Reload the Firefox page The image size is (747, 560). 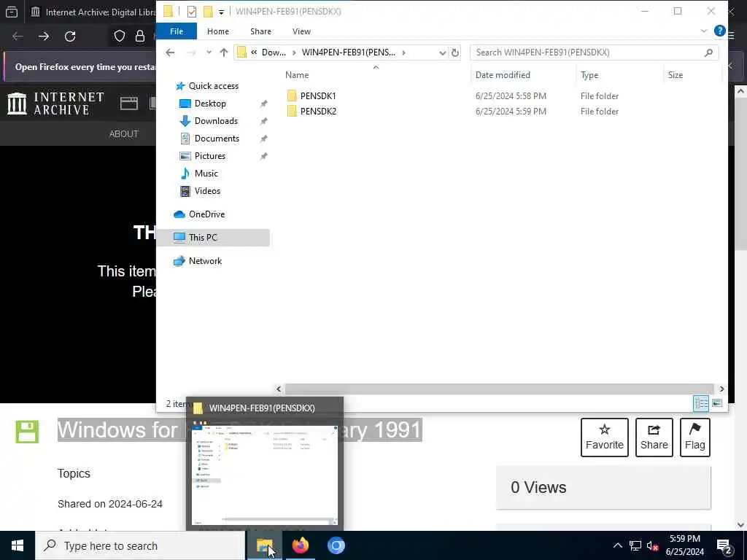coord(70,36)
